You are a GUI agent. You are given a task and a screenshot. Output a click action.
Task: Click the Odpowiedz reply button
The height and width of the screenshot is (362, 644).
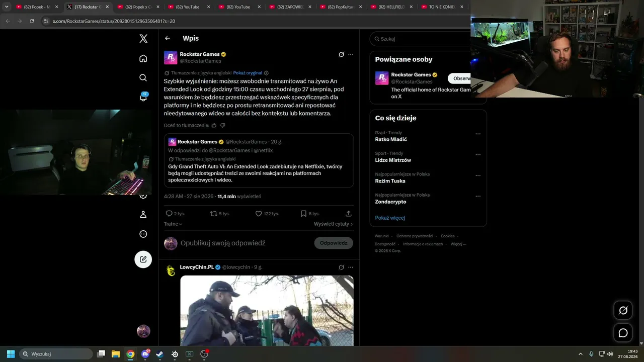point(334,243)
